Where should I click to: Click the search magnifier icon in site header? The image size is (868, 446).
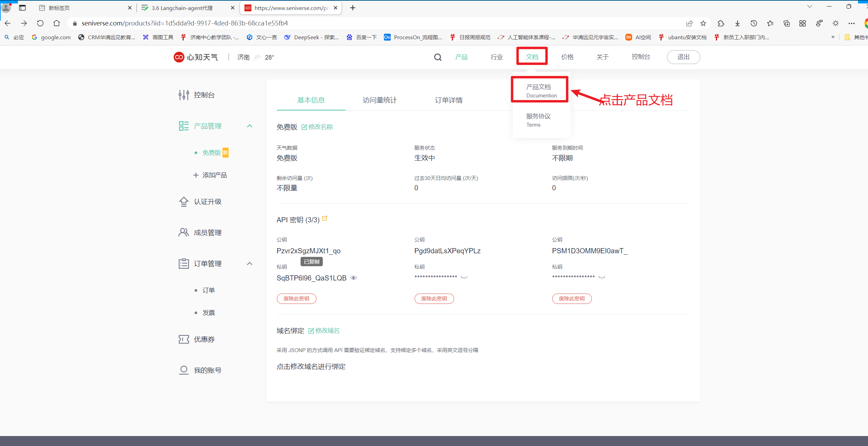point(438,57)
